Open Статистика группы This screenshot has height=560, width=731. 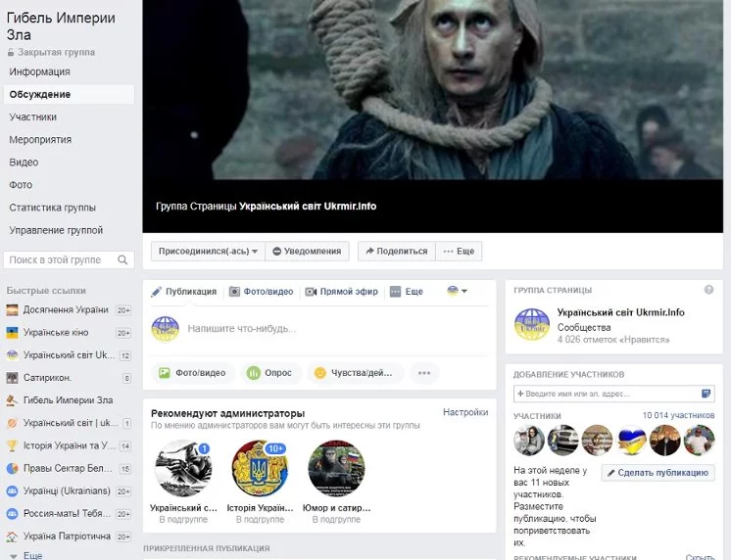52,208
